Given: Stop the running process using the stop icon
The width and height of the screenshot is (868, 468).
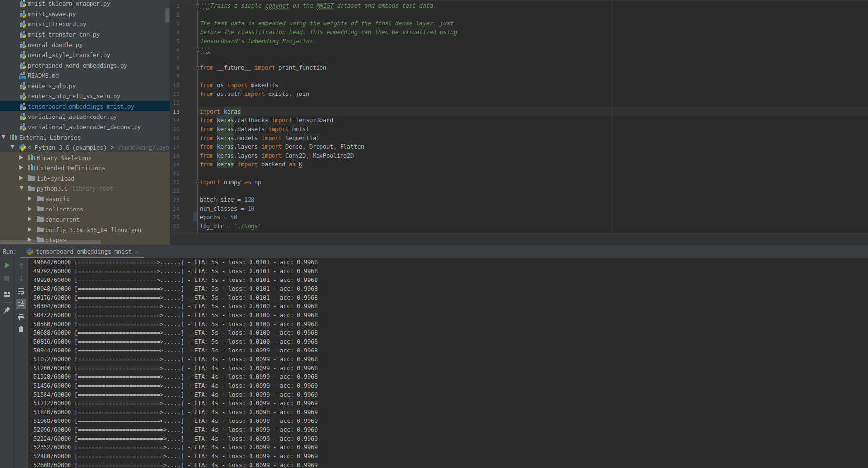Looking at the screenshot, I should pyautogui.click(x=6, y=278).
